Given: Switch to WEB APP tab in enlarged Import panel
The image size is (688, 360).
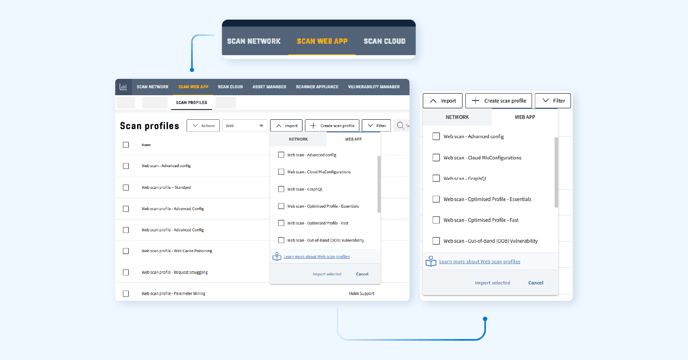Looking at the screenshot, I should 525,117.
